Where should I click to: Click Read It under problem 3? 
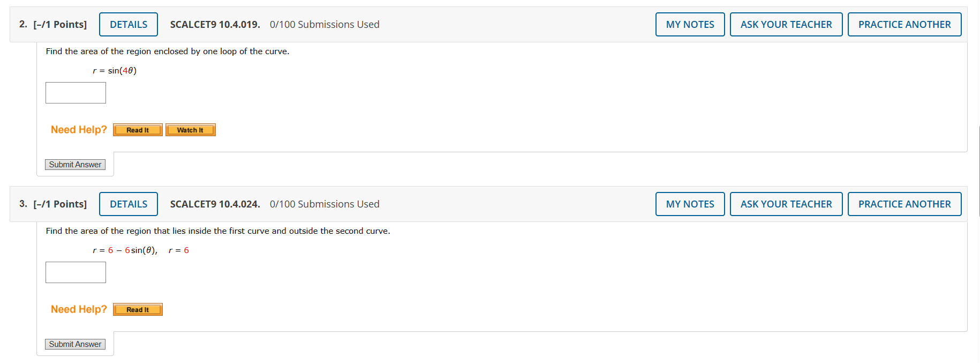tap(137, 309)
